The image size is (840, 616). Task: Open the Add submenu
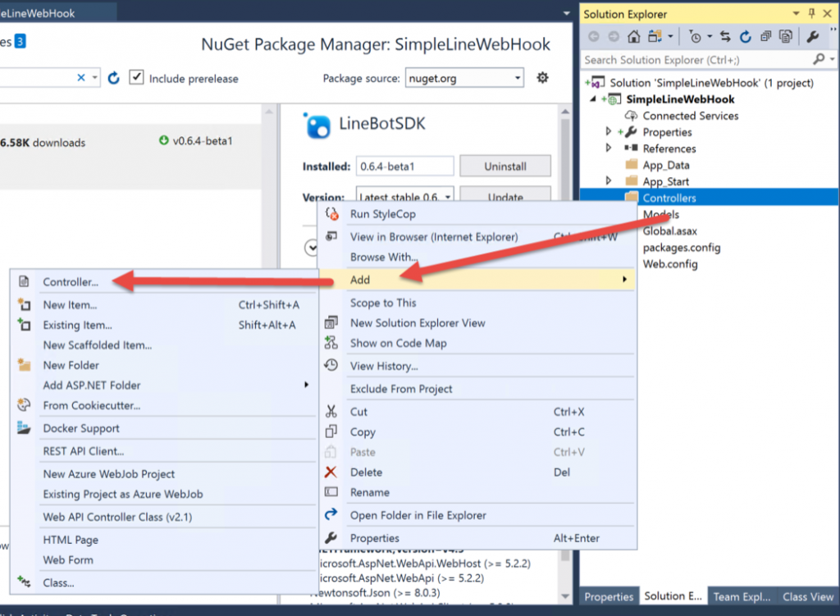pyautogui.click(x=478, y=279)
